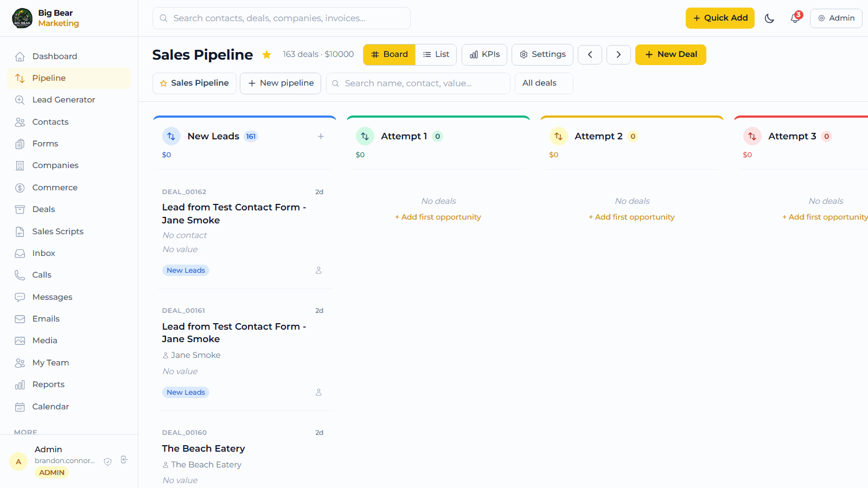Open notifications bell with 3 badge
The height and width of the screenshot is (488, 868).
[x=795, y=18]
